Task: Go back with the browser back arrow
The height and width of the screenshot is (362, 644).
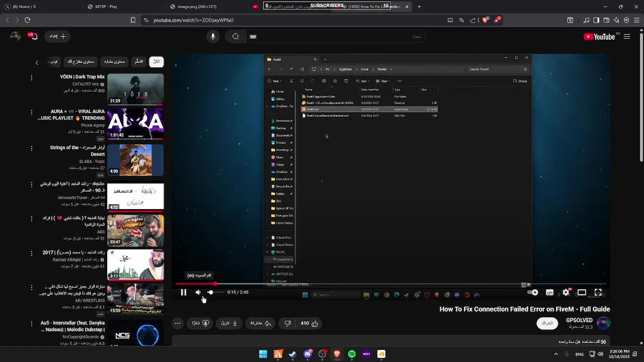Action: point(7,20)
